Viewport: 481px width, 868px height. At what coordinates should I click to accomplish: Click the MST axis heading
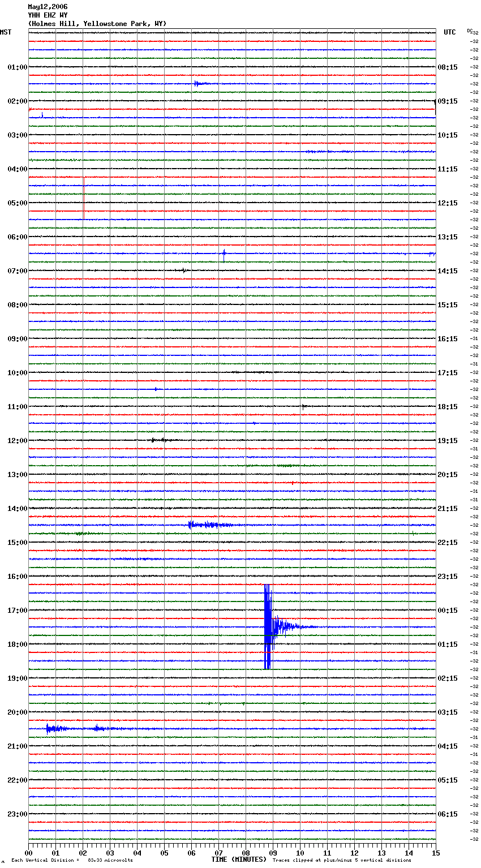tap(6, 32)
